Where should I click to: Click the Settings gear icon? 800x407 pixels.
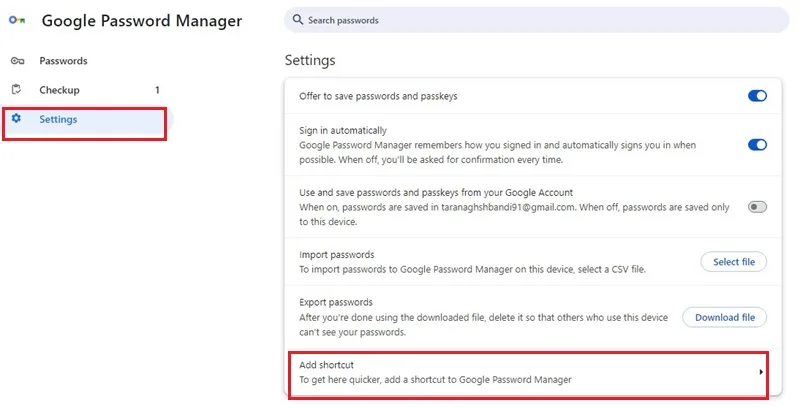(x=16, y=119)
